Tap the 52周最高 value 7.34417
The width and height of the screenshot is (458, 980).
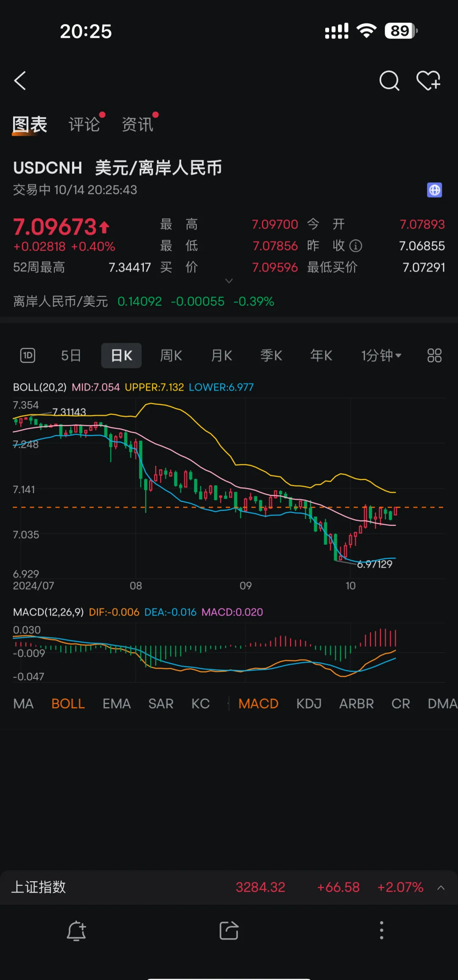(130, 268)
